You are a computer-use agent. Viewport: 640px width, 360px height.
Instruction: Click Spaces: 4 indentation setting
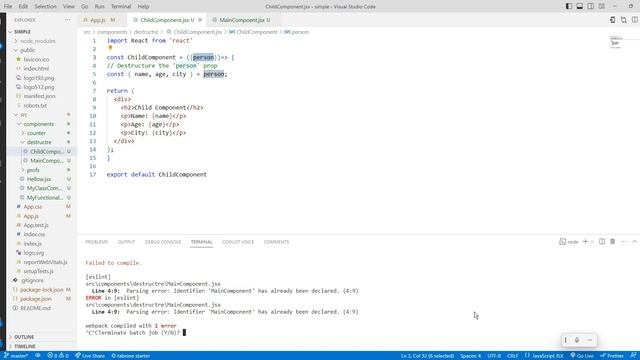click(471, 356)
